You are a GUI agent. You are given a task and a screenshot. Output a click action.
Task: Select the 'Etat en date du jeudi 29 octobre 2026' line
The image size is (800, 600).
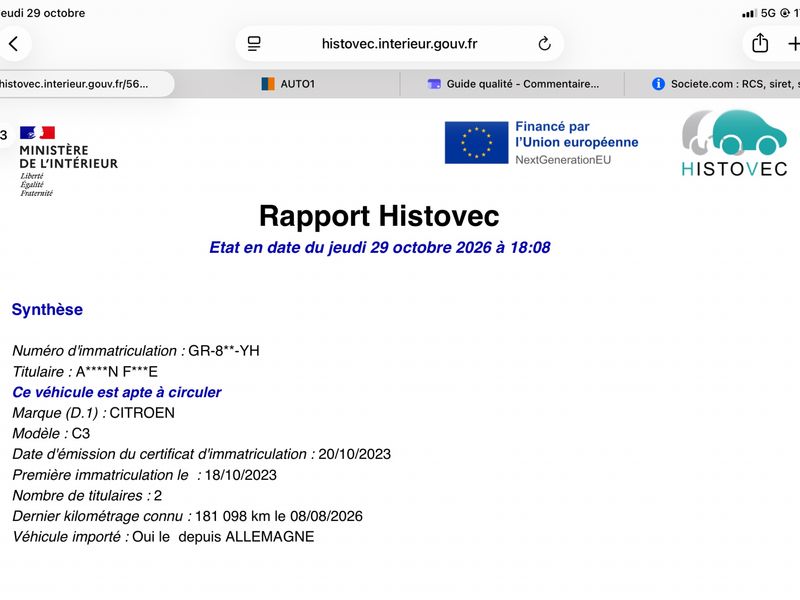tap(380, 247)
